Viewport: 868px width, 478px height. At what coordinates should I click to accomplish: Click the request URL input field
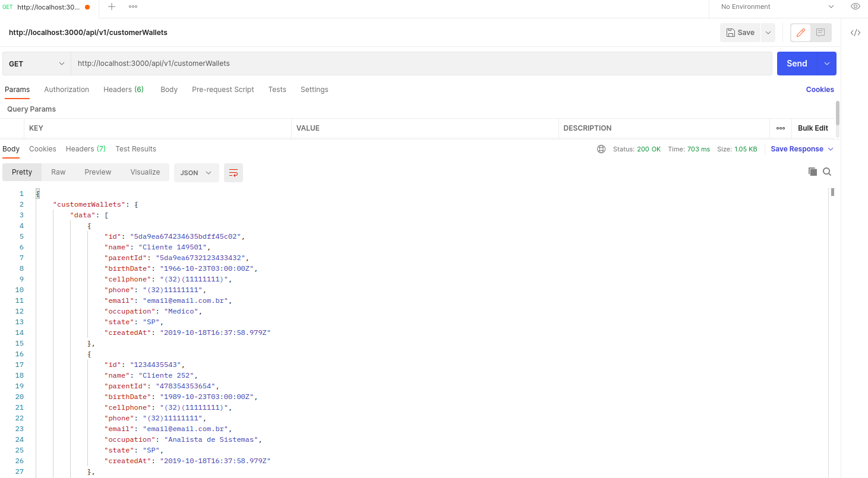(422, 64)
